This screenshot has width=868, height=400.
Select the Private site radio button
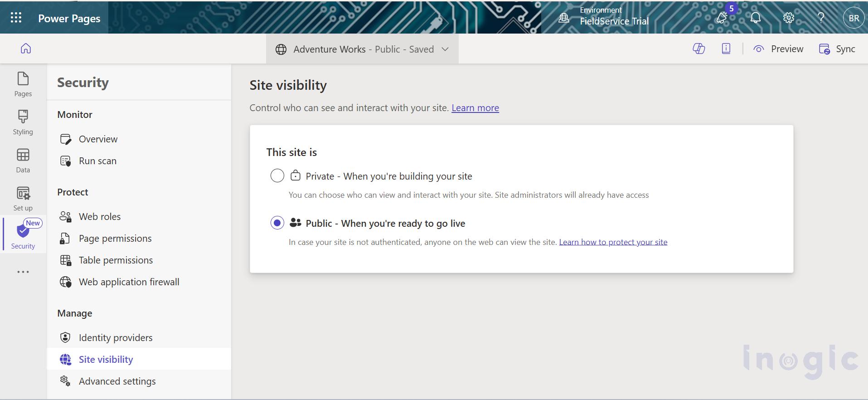click(277, 176)
